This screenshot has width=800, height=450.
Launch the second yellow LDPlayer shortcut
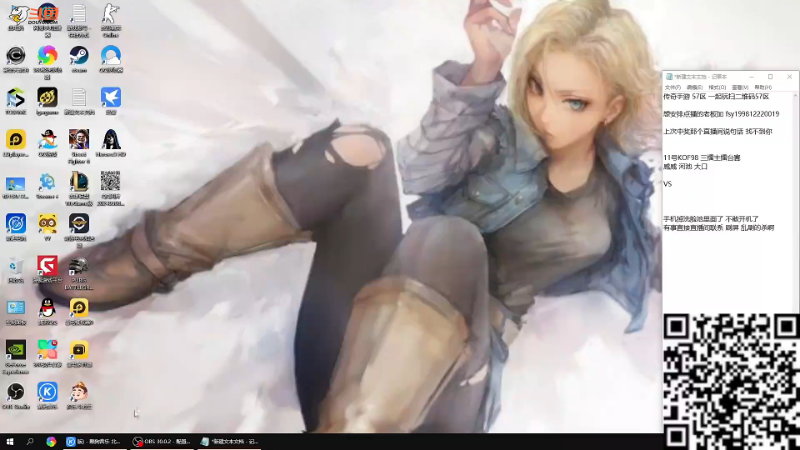pyautogui.click(x=79, y=308)
